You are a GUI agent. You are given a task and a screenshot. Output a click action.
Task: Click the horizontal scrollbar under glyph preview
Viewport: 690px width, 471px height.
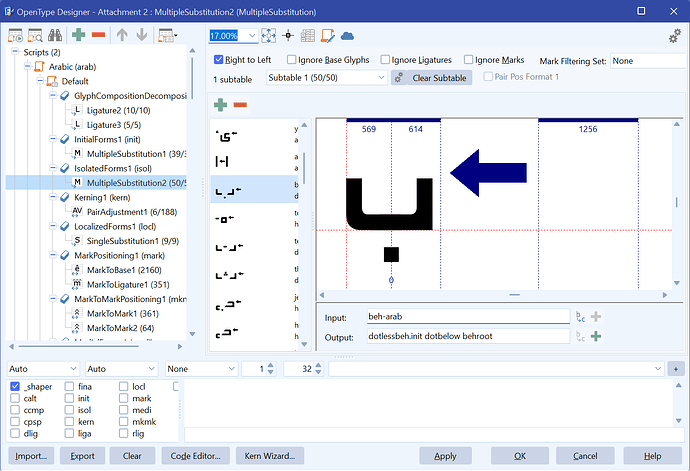click(x=493, y=295)
